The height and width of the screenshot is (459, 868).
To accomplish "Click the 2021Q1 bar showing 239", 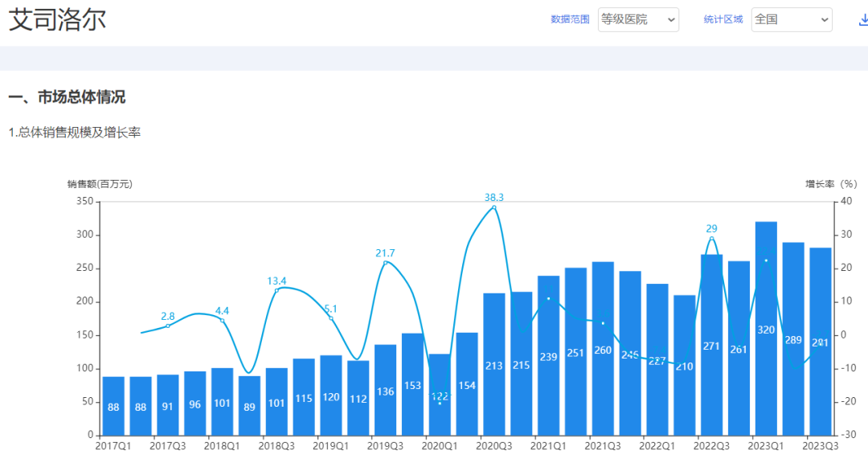I will pos(549,355).
